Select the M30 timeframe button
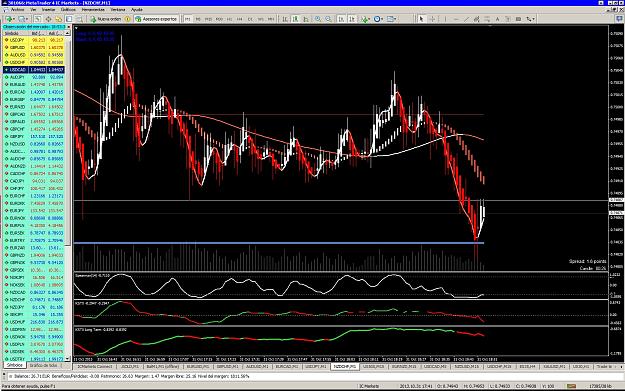The width and height of the screenshot is (625, 391). coord(219,19)
